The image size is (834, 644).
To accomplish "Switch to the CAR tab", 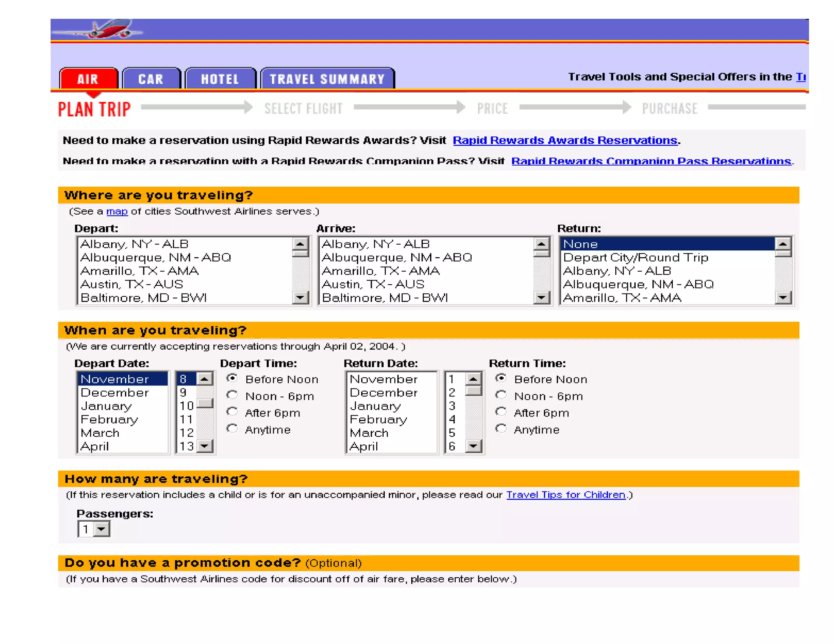I will pos(151,79).
